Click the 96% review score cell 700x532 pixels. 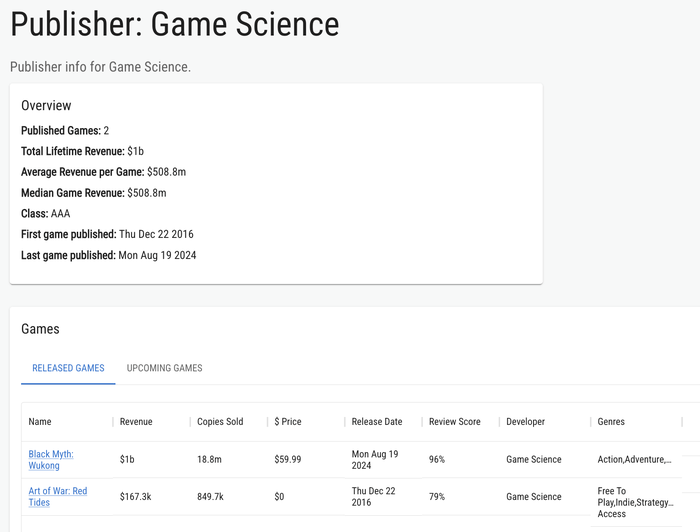pos(437,459)
